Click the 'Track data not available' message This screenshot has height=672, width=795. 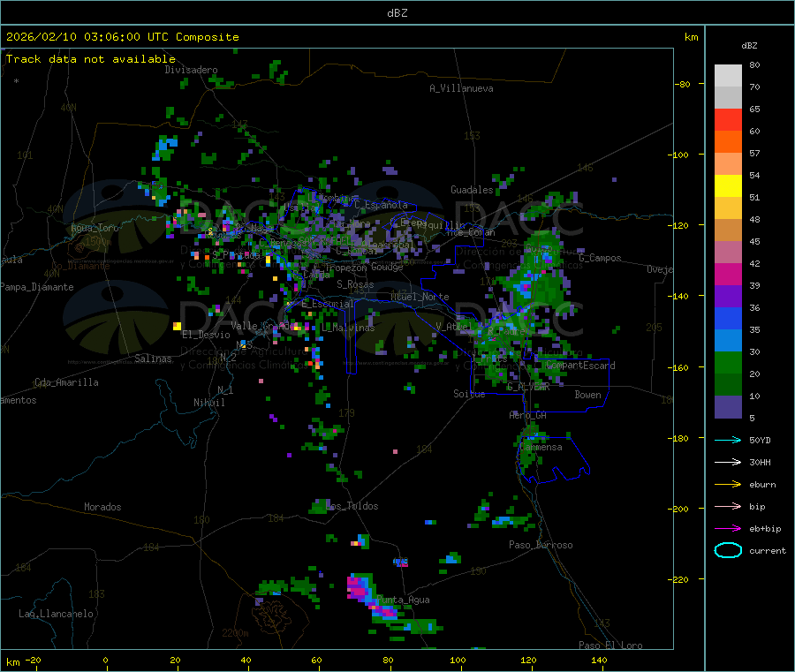point(91,59)
